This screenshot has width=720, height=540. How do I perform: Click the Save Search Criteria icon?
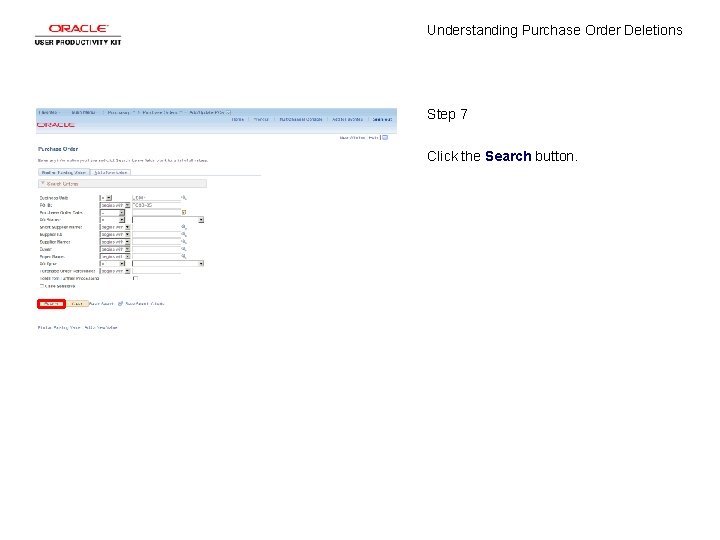120,304
